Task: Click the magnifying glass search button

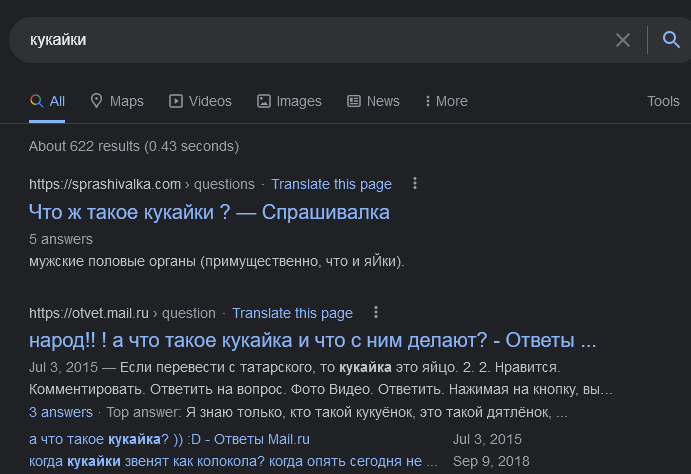Action: [x=671, y=40]
